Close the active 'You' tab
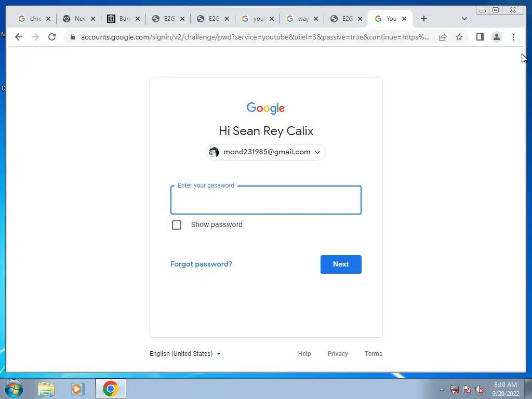 (x=404, y=19)
